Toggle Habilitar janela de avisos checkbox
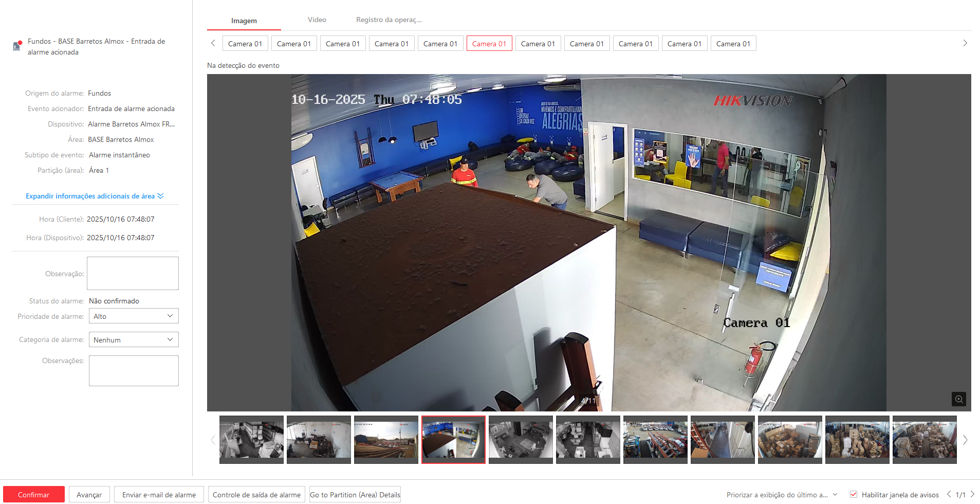This screenshot has width=980, height=504. 854,494
